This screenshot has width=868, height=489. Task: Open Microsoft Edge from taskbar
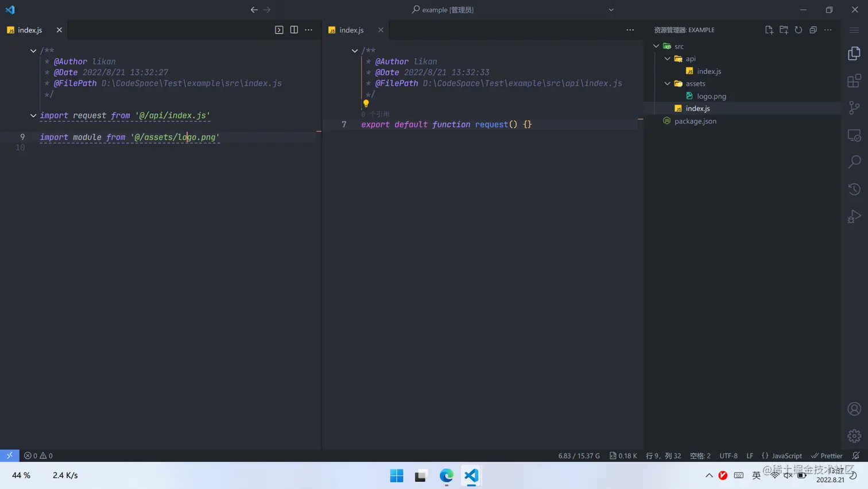446,476
